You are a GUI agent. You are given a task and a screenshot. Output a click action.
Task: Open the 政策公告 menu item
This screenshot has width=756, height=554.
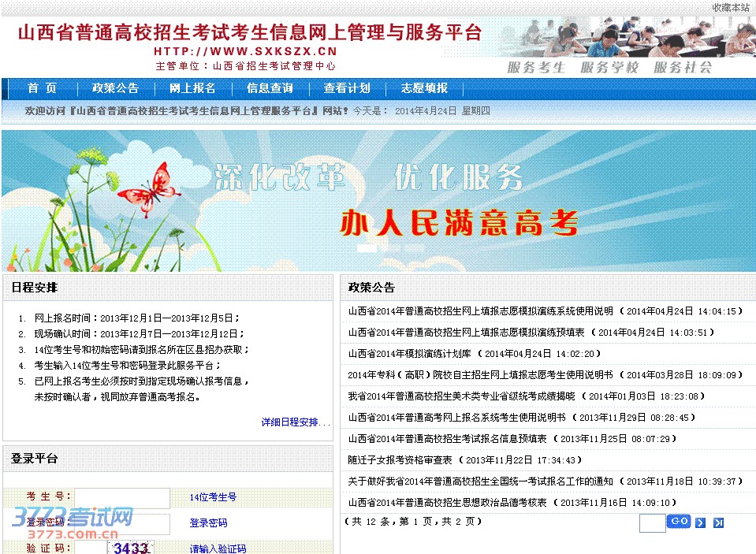[115, 88]
